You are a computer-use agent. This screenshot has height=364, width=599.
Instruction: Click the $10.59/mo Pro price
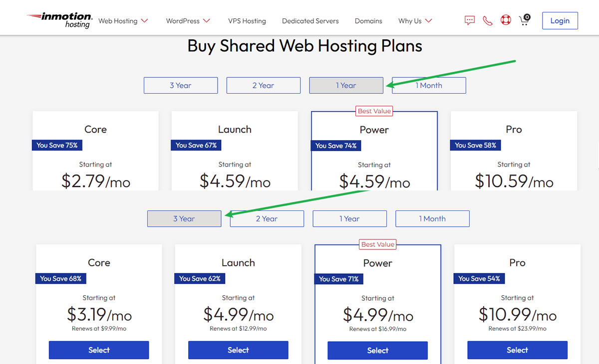tap(514, 181)
